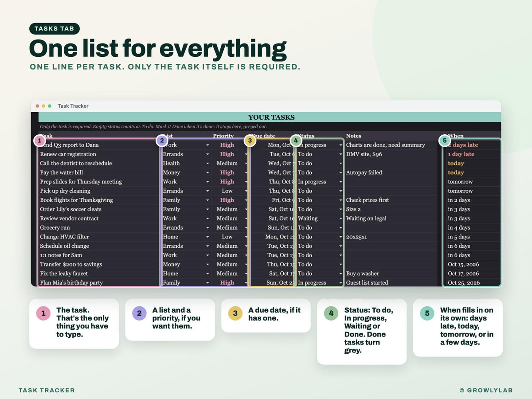Image resolution: width=532 pixels, height=399 pixels.
Task: Click the Health list cell
Action: click(x=186, y=164)
